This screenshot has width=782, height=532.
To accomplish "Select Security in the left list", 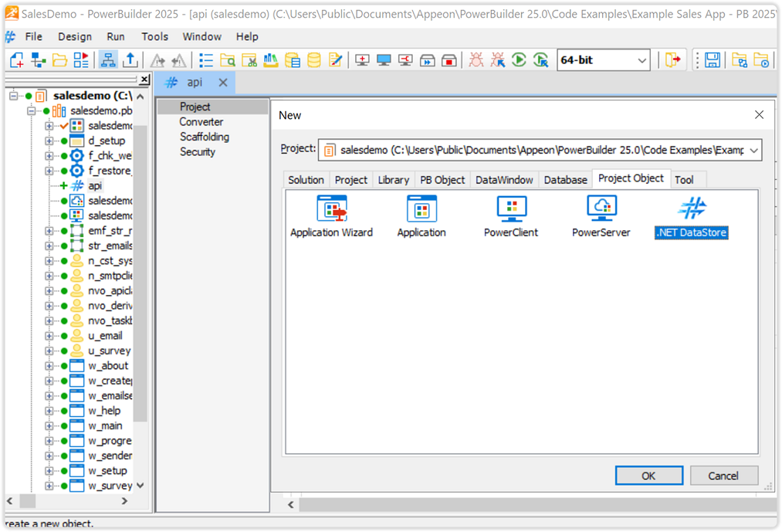I will click(x=198, y=151).
